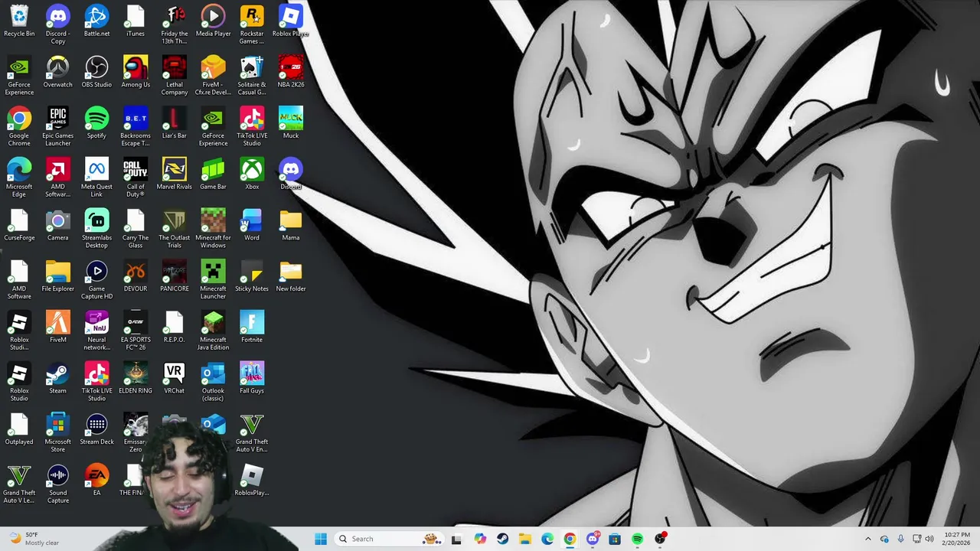
Task: Click the Among Us desktop icon
Action: 136,73
